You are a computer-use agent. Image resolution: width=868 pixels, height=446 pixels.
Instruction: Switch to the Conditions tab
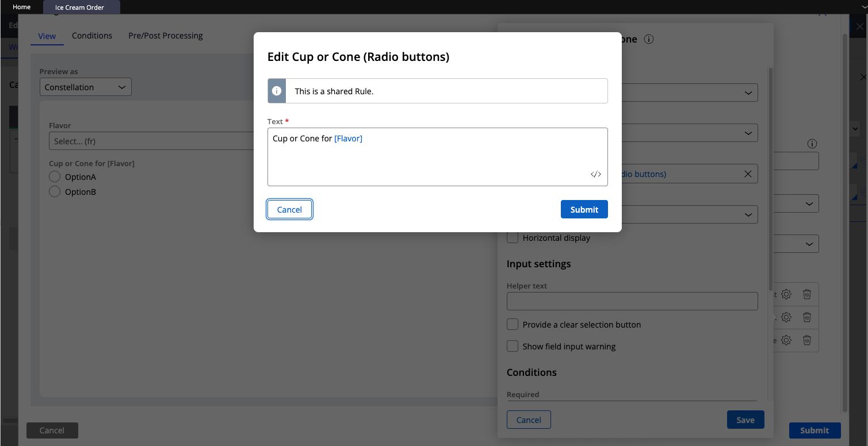click(x=92, y=36)
